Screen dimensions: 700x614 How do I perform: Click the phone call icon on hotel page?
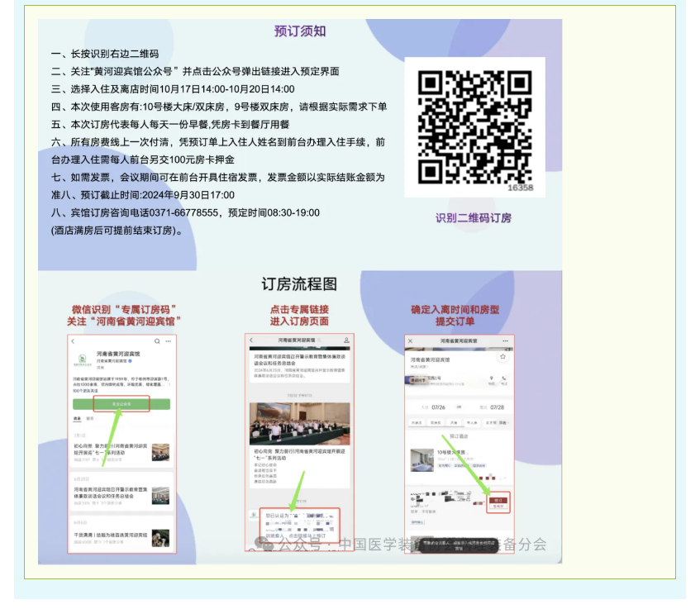pyautogui.click(x=504, y=379)
